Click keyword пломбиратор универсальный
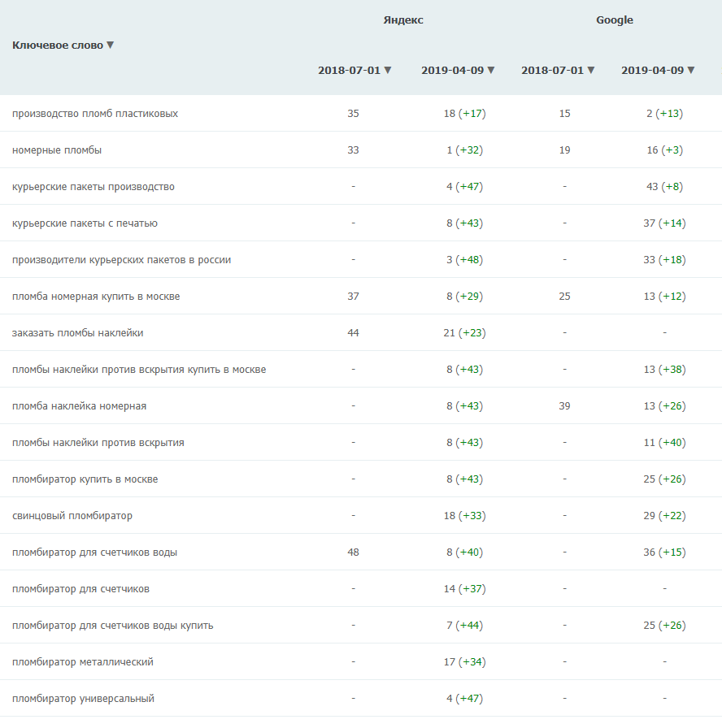722x728 pixels. pyautogui.click(x=83, y=699)
